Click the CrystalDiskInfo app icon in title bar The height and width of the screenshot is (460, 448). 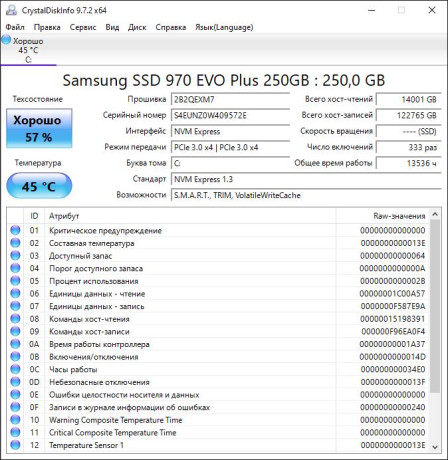pos(11,10)
